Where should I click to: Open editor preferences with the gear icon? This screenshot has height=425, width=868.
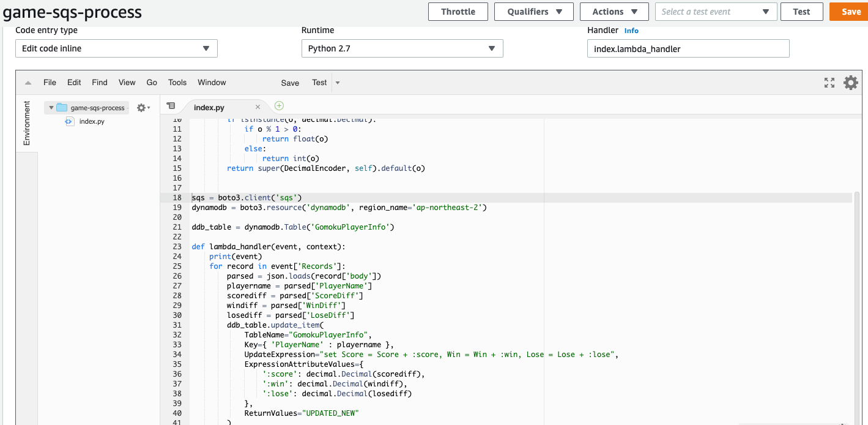[x=850, y=82]
